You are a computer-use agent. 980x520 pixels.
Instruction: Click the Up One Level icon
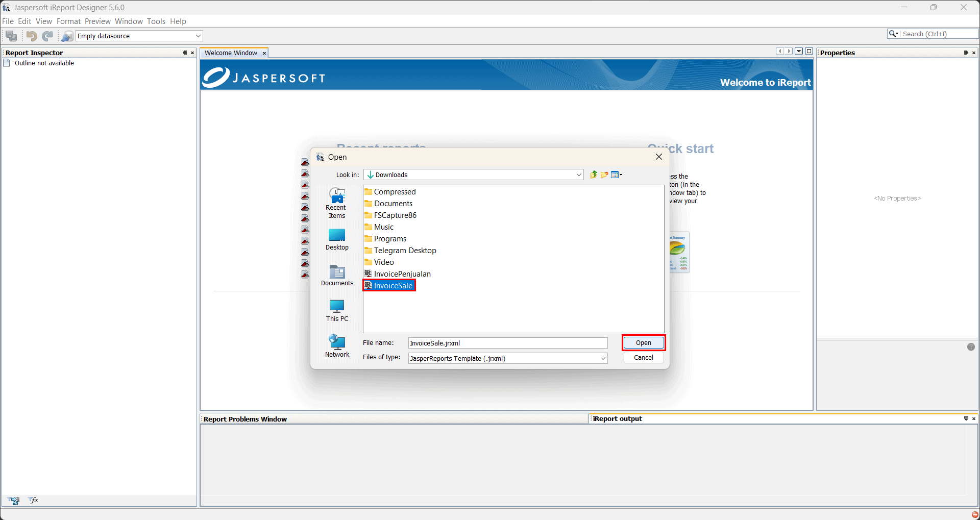(594, 175)
